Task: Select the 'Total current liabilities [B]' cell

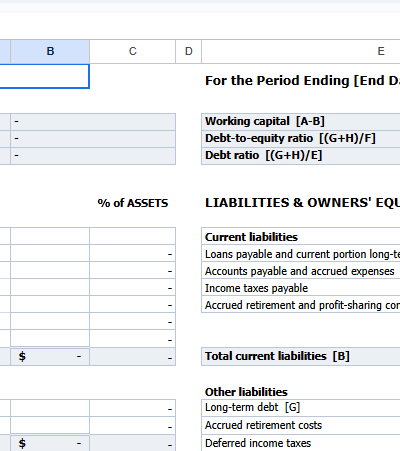Action: point(301,356)
